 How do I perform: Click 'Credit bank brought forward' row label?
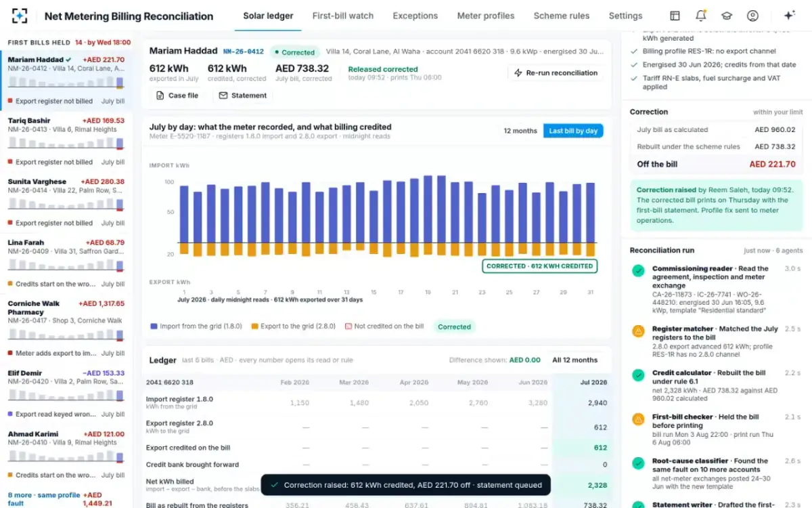pos(192,465)
